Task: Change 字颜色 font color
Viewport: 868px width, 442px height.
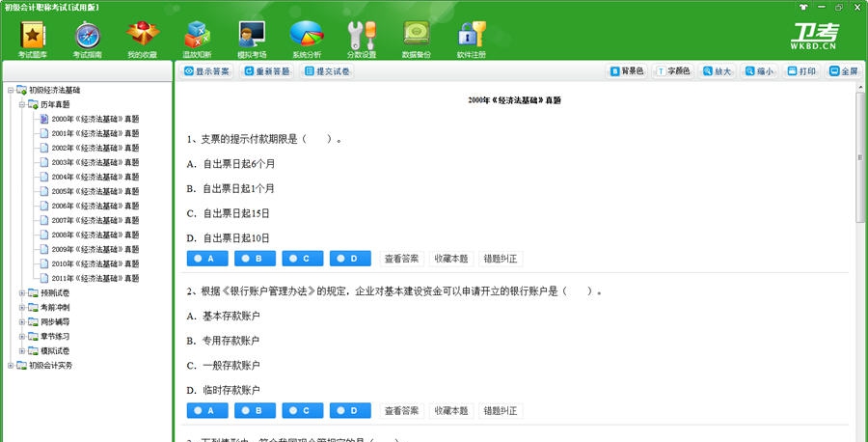Action: pos(673,71)
